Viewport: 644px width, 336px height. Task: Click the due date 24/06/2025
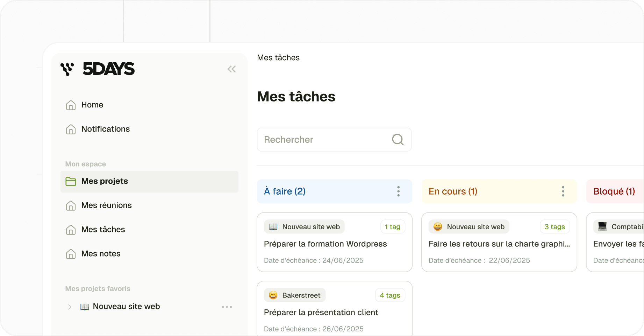pyautogui.click(x=343, y=260)
